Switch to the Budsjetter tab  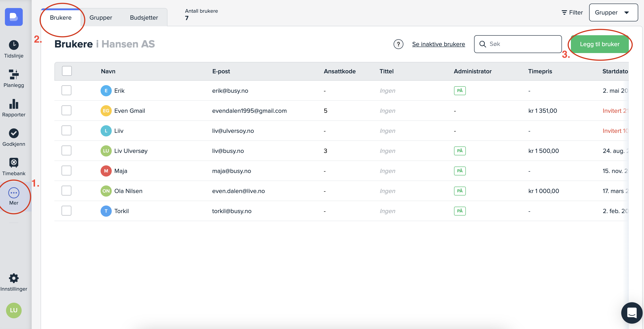pyautogui.click(x=144, y=17)
